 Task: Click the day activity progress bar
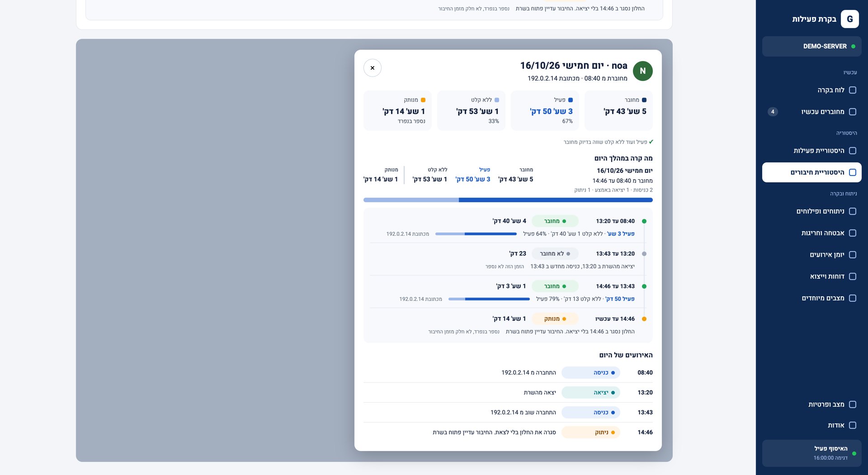point(508,200)
